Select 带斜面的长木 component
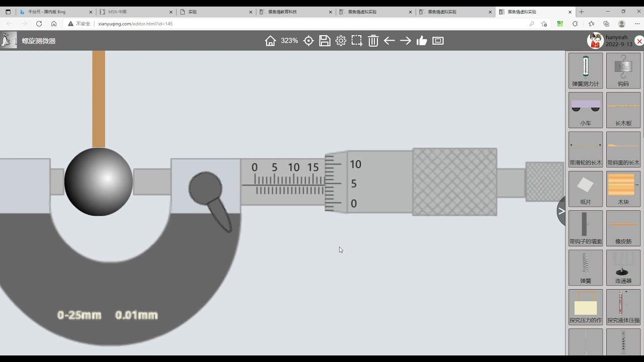The height and width of the screenshot is (362, 644). pos(623,149)
